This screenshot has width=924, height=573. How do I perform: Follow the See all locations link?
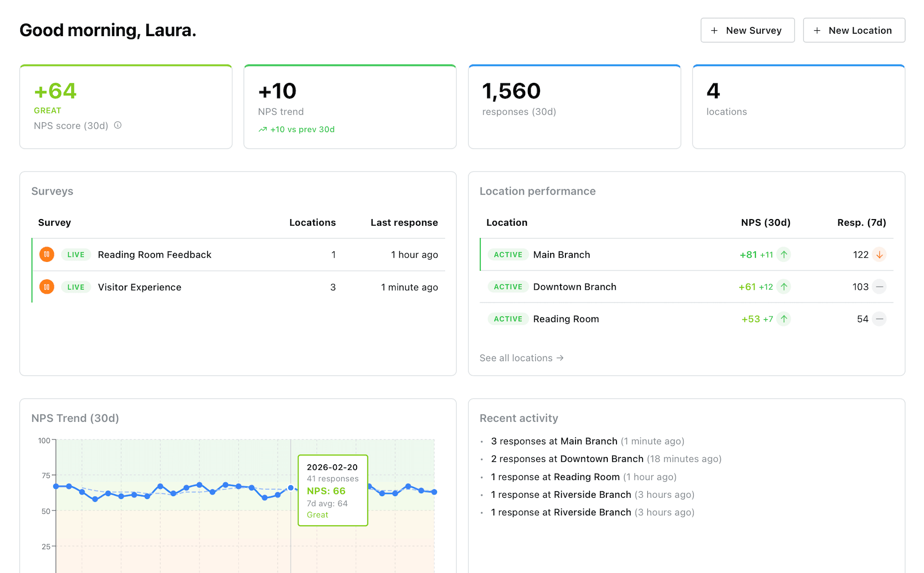click(x=522, y=358)
